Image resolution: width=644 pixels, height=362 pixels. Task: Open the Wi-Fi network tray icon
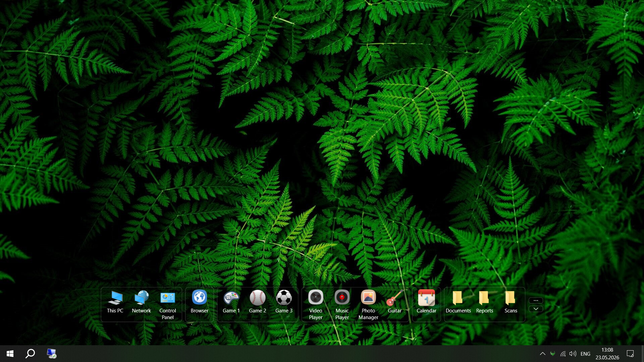pyautogui.click(x=563, y=354)
